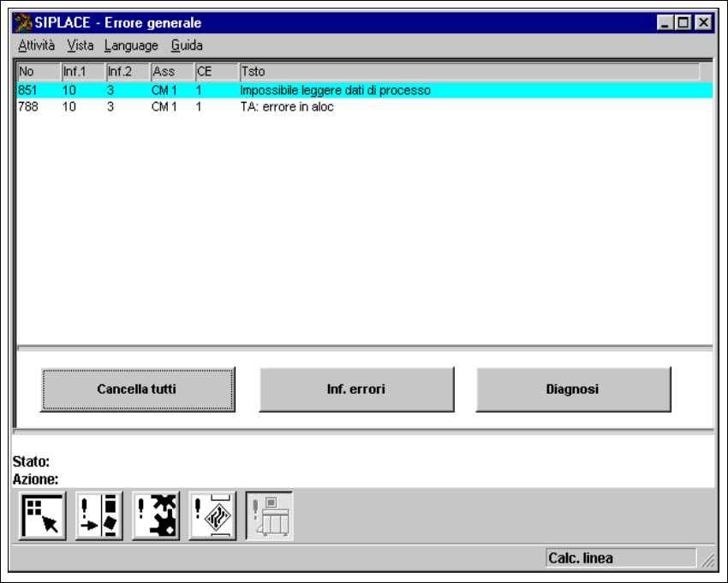Minimize the SIPLACE window
Screen dimensions: 728x583
click(665, 22)
